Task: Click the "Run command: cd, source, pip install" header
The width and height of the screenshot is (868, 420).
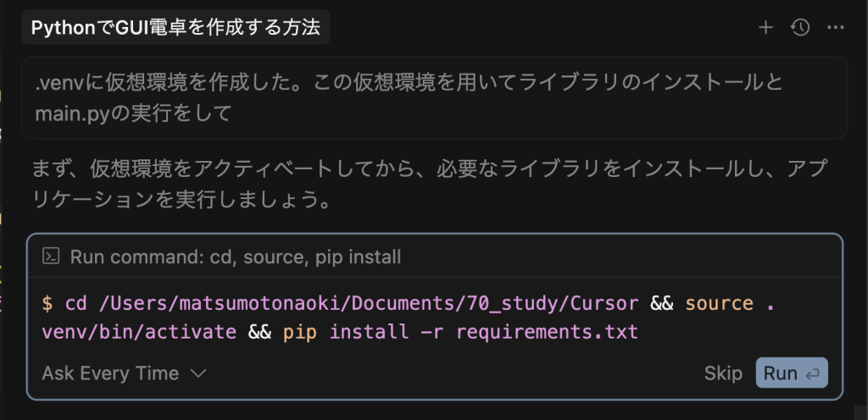Action: click(x=236, y=257)
